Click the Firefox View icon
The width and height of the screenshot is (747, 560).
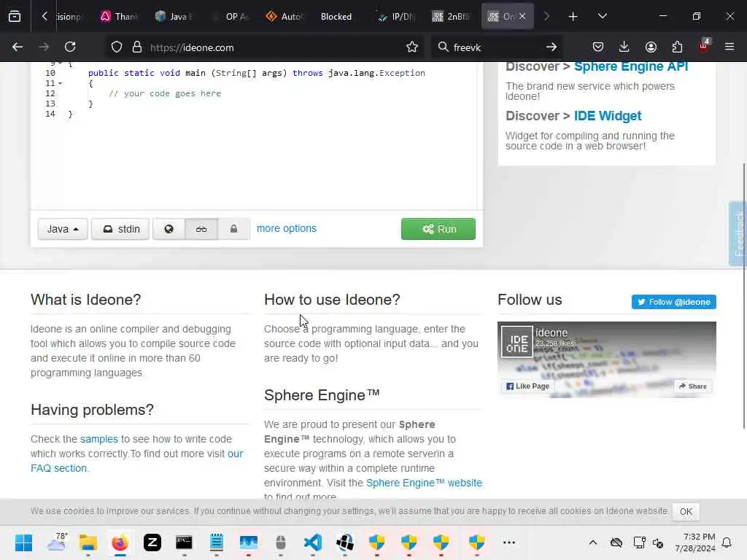point(15,17)
